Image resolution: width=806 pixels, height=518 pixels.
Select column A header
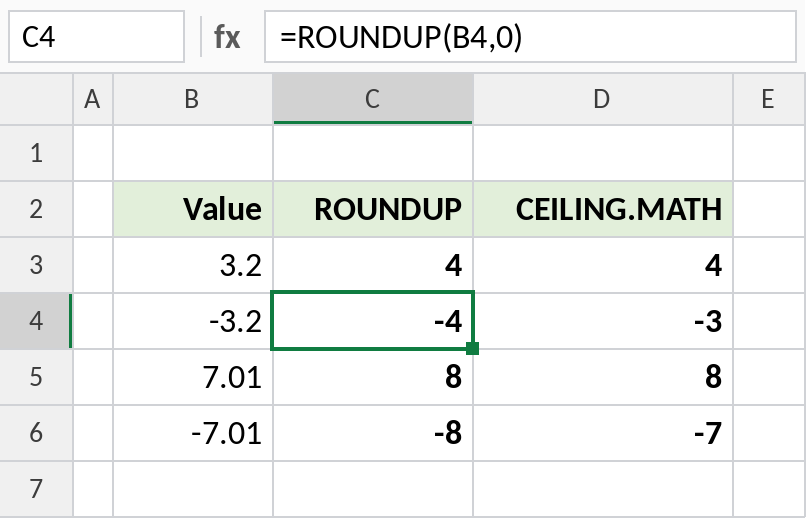[93, 99]
